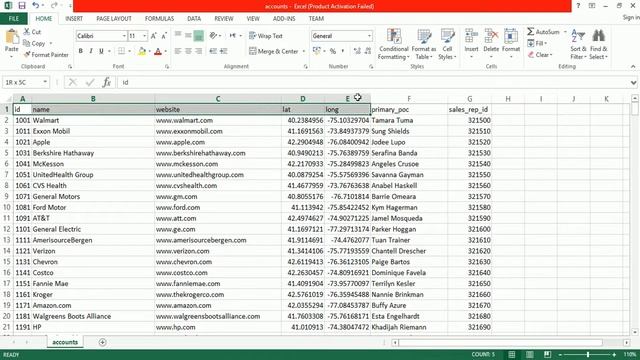The image size is (640, 360).
Task: Click the Font Color red A icon
Action: pos(158,51)
